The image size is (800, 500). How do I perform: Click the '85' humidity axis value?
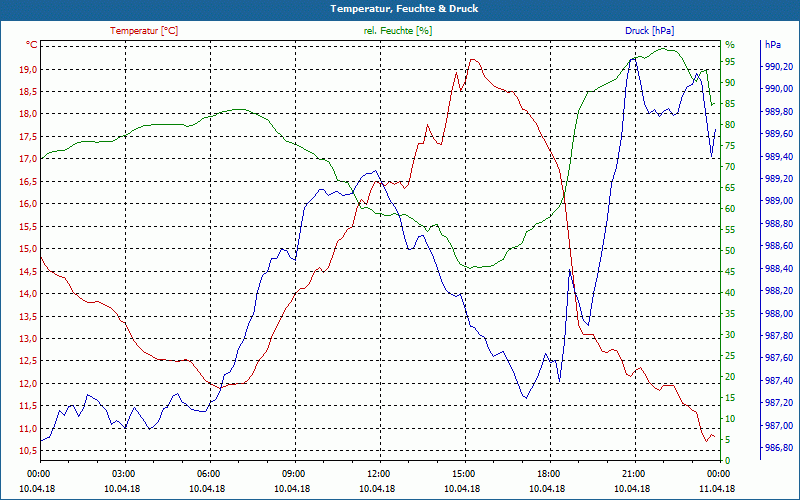pos(730,104)
